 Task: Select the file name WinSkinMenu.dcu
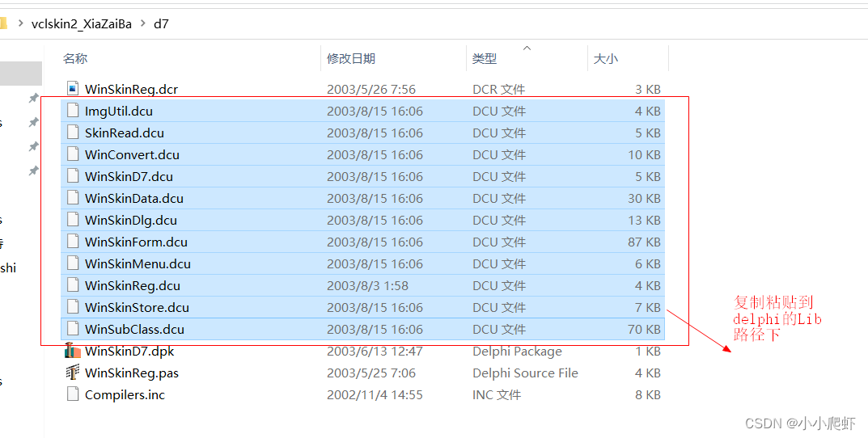click(x=138, y=263)
